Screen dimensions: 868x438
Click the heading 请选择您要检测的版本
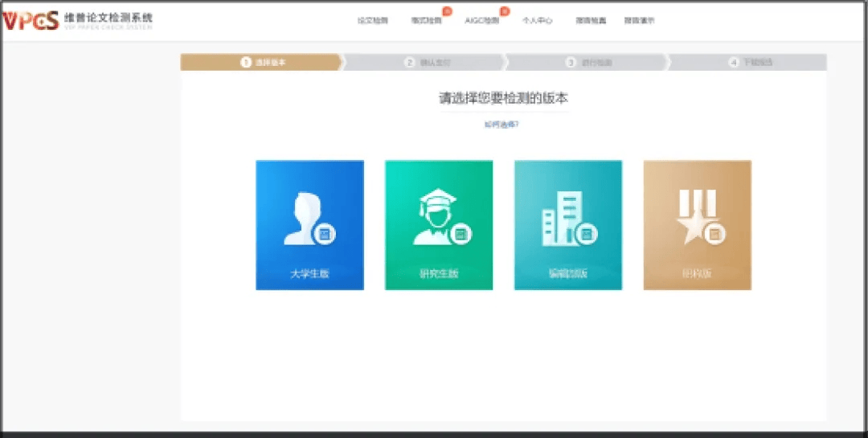click(x=504, y=99)
